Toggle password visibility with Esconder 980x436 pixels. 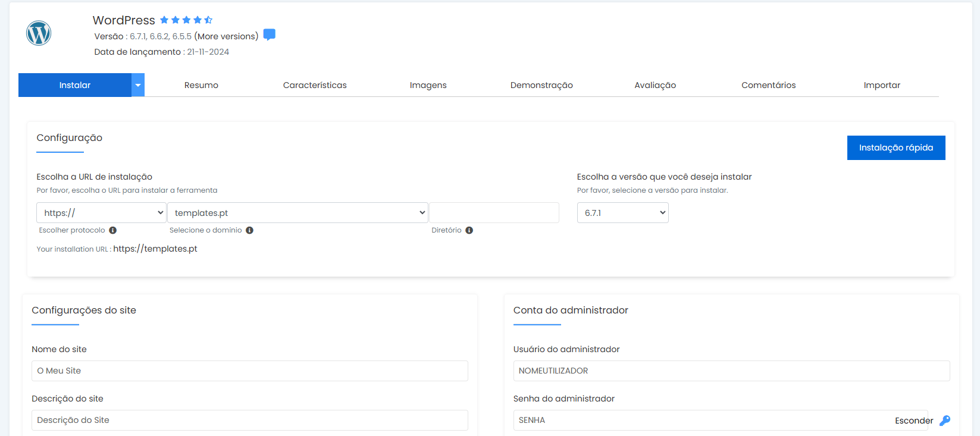pyautogui.click(x=913, y=421)
